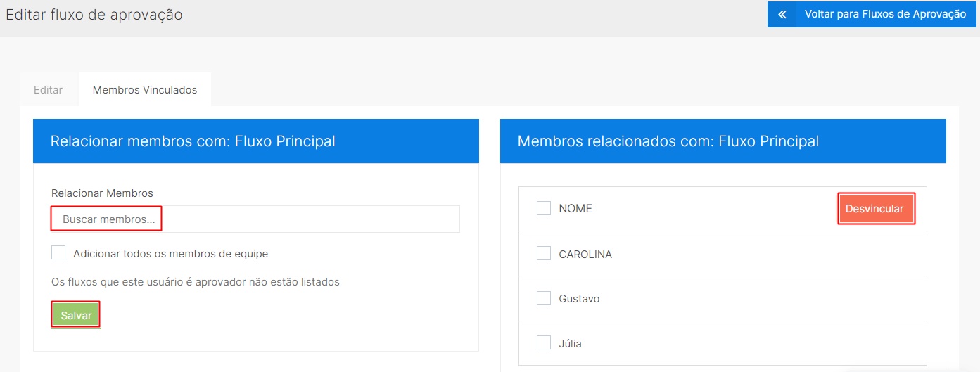Image resolution: width=980 pixels, height=372 pixels.
Task: Click the Editar fluxo de aprovação page title
Action: click(94, 14)
